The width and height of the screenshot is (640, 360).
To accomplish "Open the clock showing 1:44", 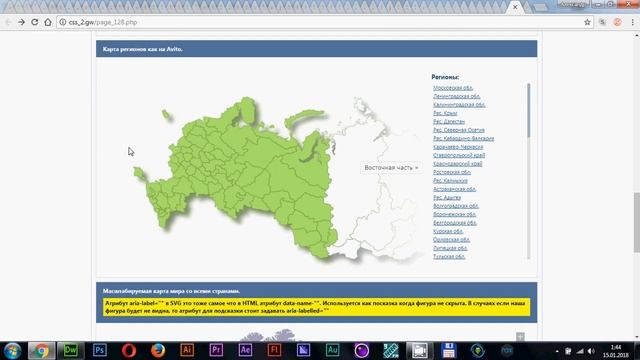I will click(x=616, y=351).
